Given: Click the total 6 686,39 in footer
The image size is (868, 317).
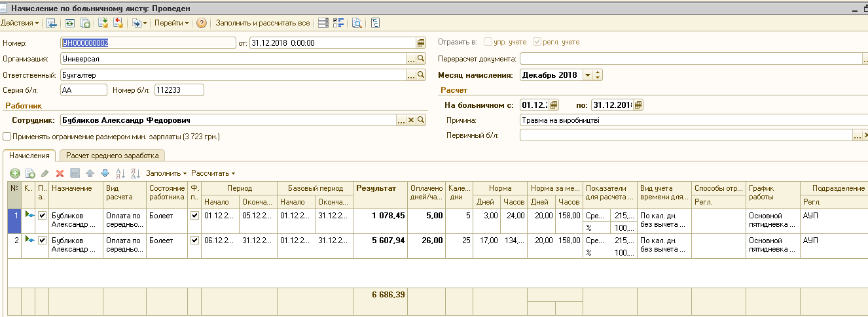Looking at the screenshot, I should [x=388, y=295].
